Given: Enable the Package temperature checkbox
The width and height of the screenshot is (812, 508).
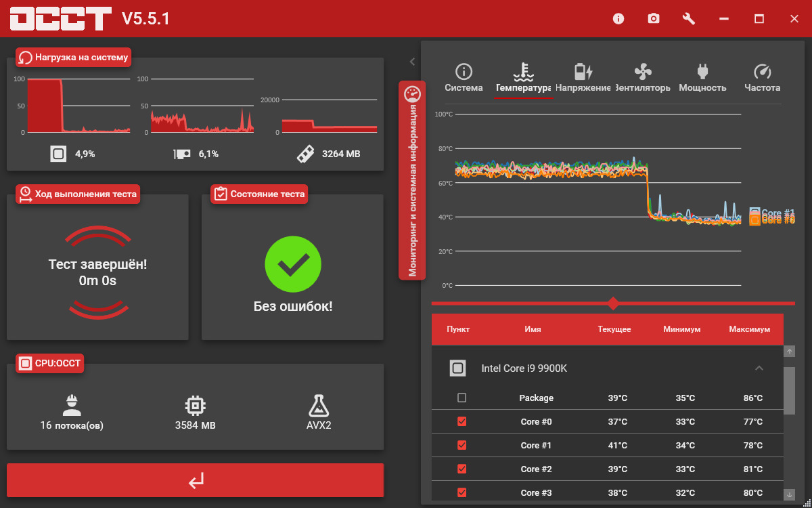Looking at the screenshot, I should [461, 398].
